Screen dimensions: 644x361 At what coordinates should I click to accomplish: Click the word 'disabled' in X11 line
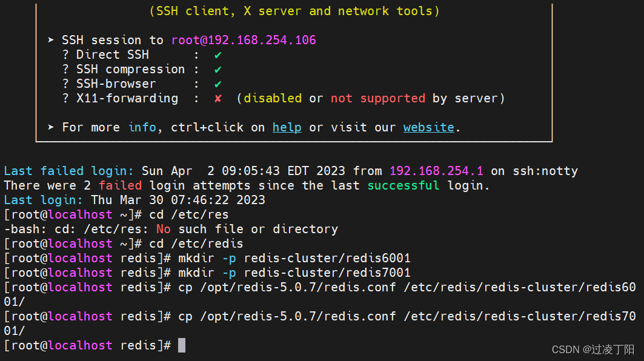pyautogui.click(x=272, y=99)
